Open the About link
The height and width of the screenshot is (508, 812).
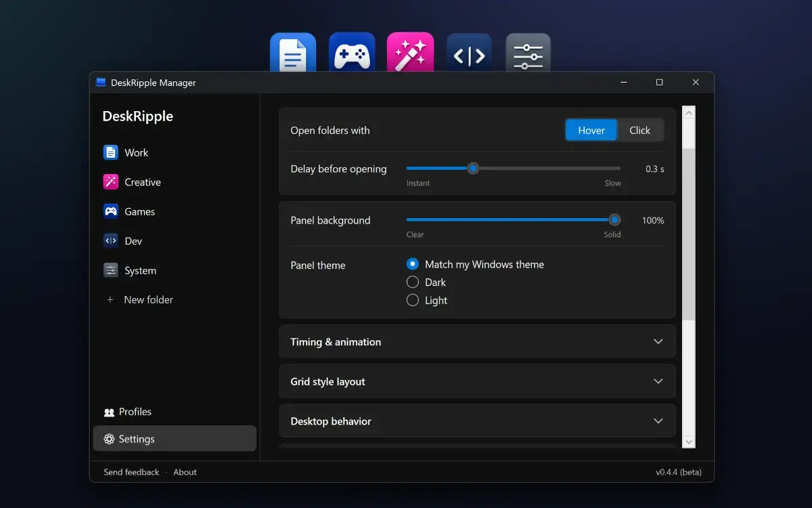185,472
